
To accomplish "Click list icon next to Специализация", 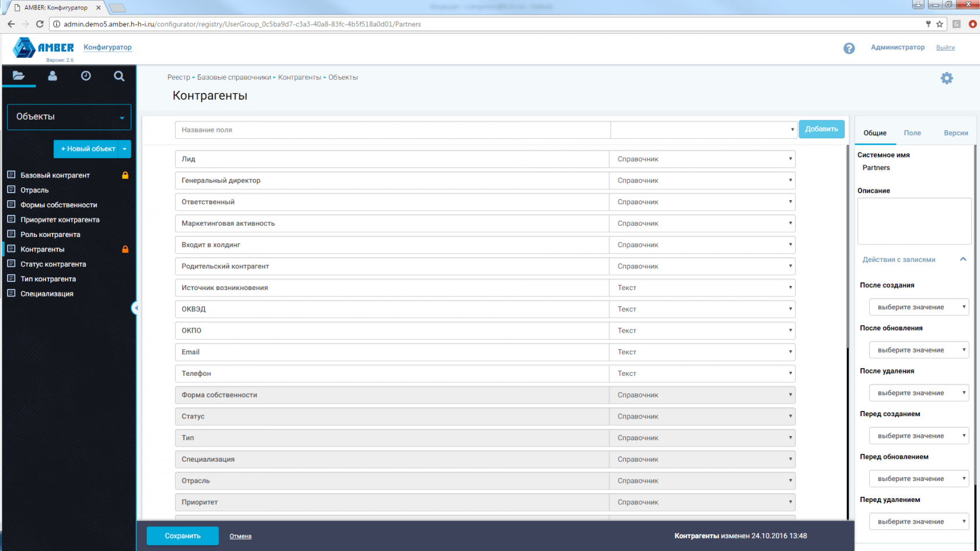I will tap(11, 294).
